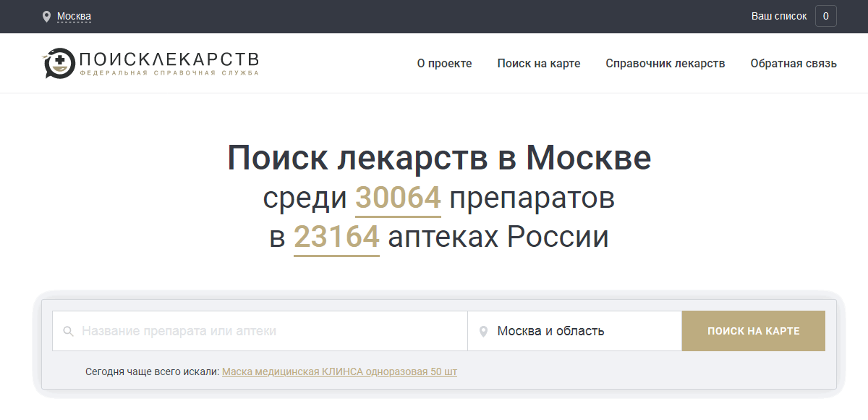Screen dimensions: 868x420
Task: Open the Поиск на карте menu item
Action: pyautogui.click(x=539, y=64)
